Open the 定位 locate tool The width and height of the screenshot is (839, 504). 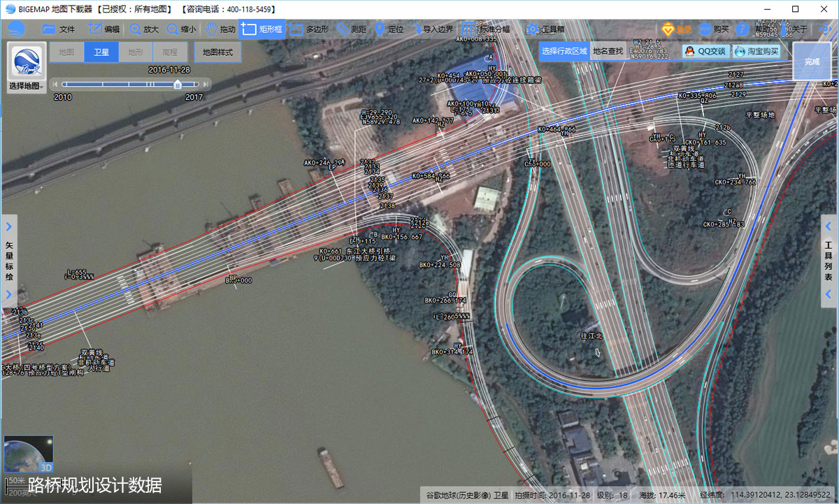(x=389, y=29)
